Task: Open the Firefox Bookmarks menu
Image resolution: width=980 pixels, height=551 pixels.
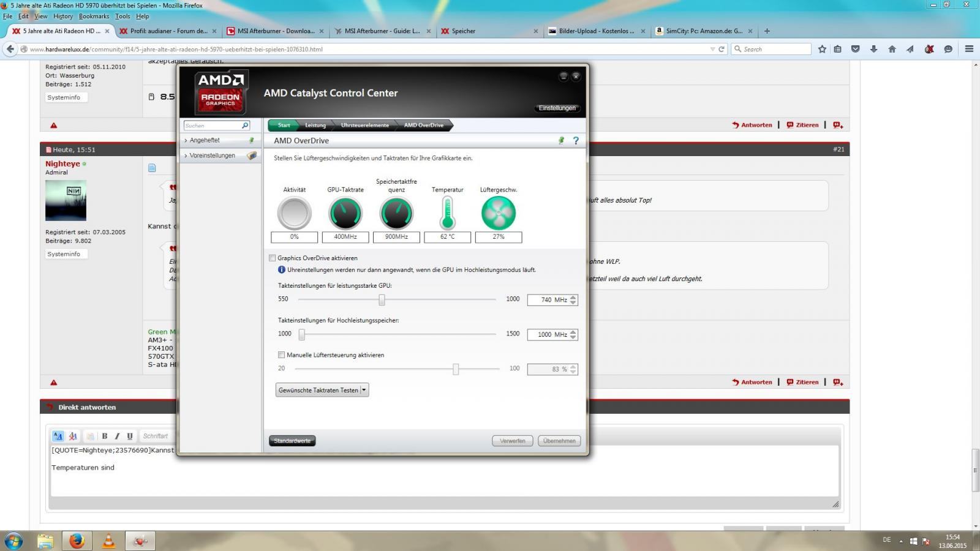Action: point(94,17)
